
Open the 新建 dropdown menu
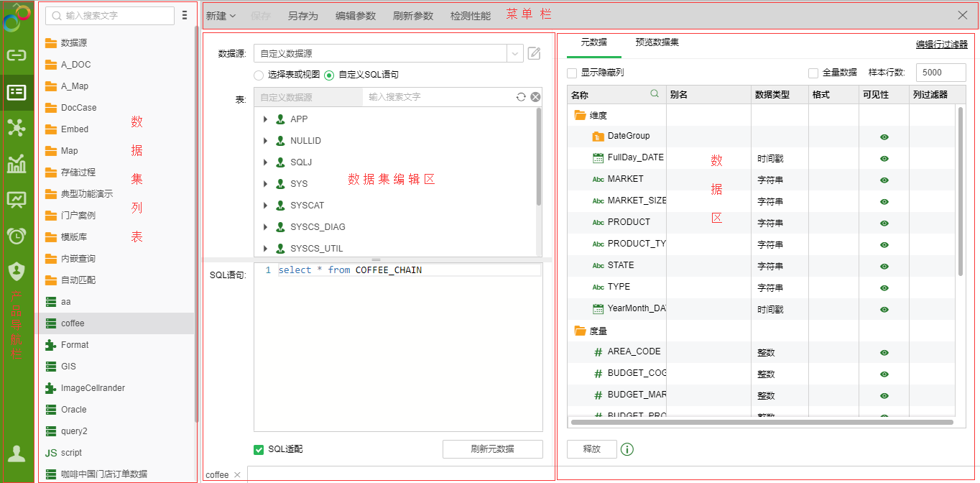[221, 15]
